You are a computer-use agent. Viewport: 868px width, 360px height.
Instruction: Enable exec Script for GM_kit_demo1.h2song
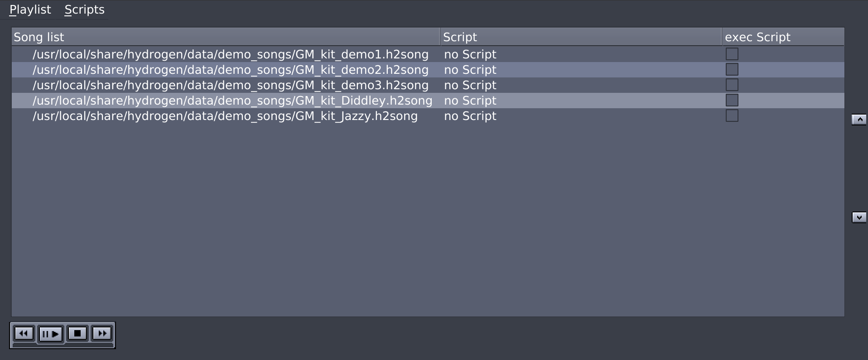(x=732, y=53)
